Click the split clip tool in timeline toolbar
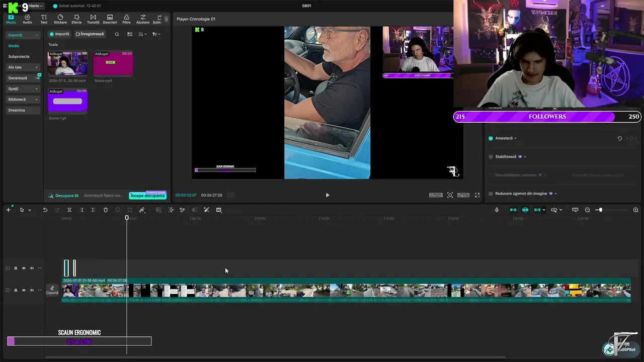This screenshot has height=362, width=644. point(69,210)
